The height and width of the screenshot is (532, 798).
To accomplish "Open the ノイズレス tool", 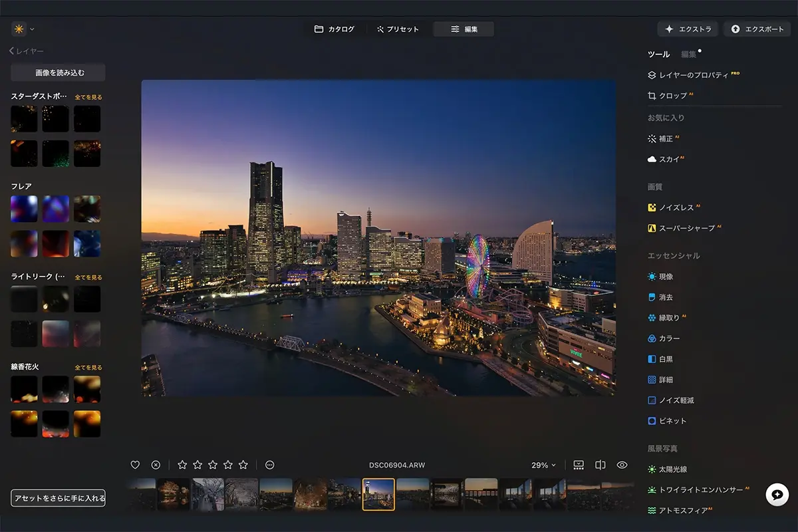I will (674, 207).
